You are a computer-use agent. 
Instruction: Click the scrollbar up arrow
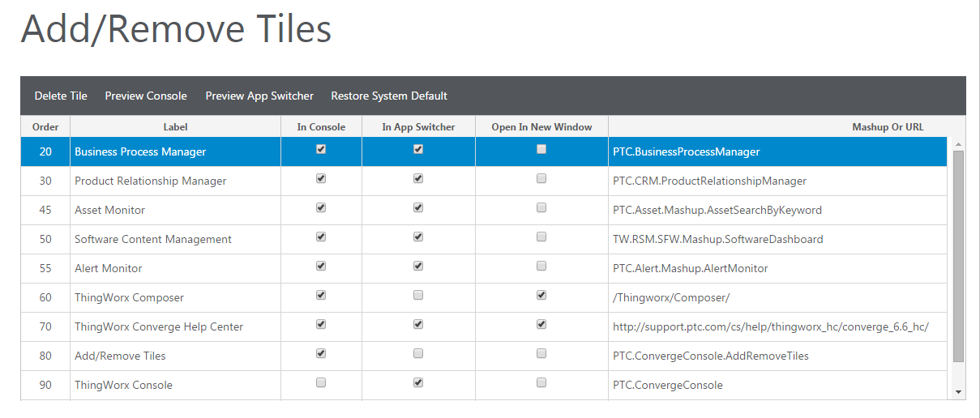pos(959,144)
